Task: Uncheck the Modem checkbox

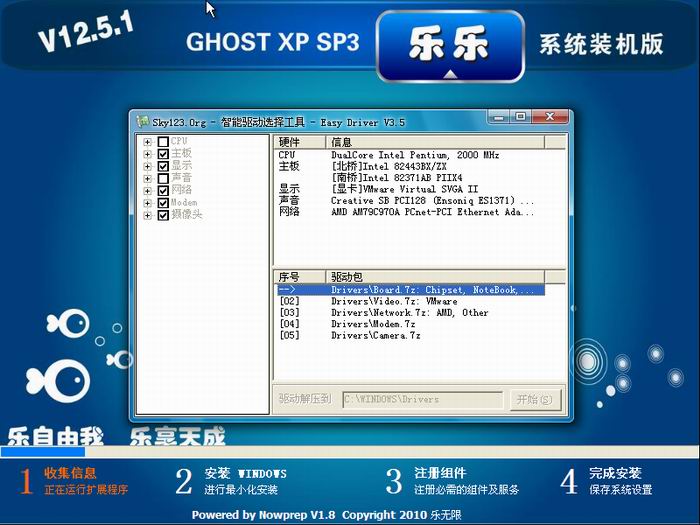Action: pyautogui.click(x=163, y=203)
